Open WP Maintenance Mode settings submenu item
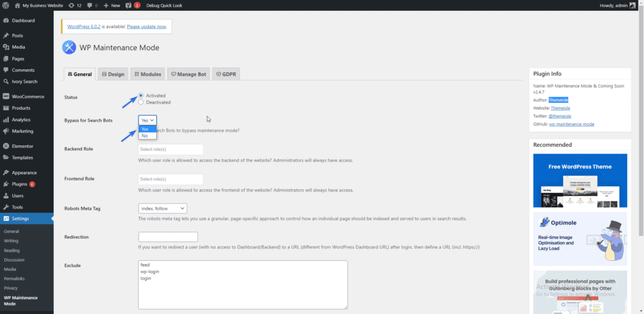The width and height of the screenshot is (644, 314). [21, 301]
